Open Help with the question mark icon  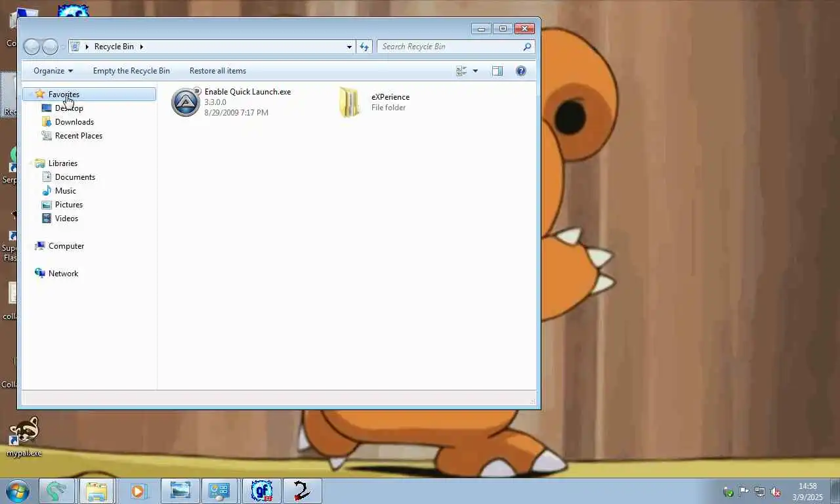click(x=521, y=71)
